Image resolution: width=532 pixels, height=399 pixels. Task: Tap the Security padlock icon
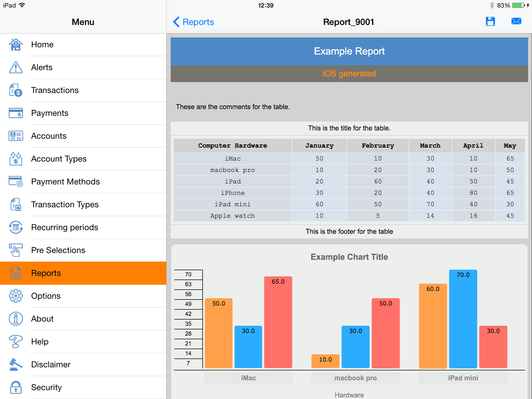point(16,387)
